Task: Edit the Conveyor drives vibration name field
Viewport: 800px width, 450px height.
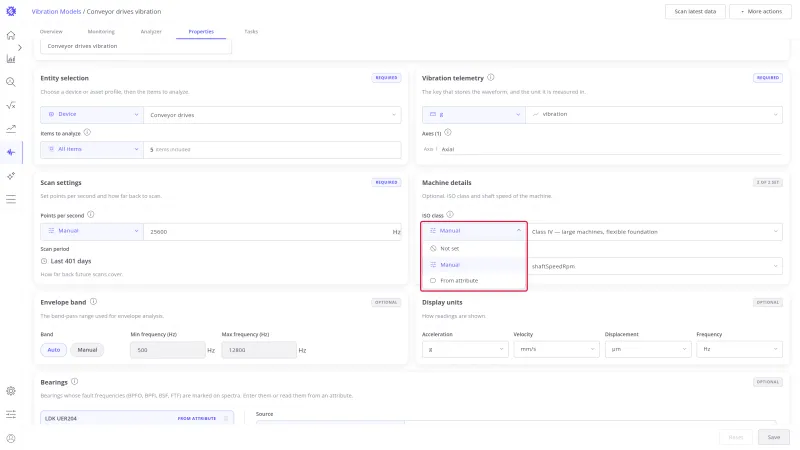Action: tap(136, 46)
